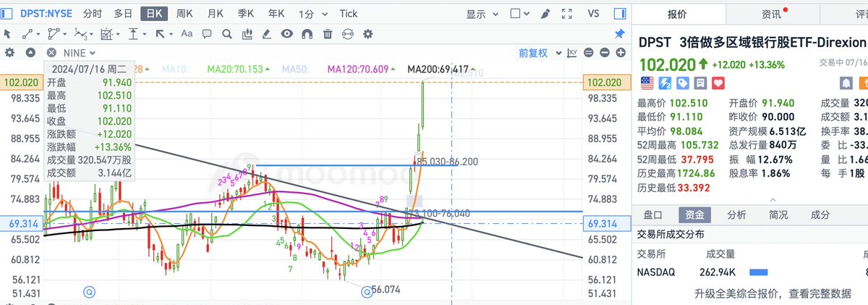Expand arrow annotation tool options

point(170,33)
